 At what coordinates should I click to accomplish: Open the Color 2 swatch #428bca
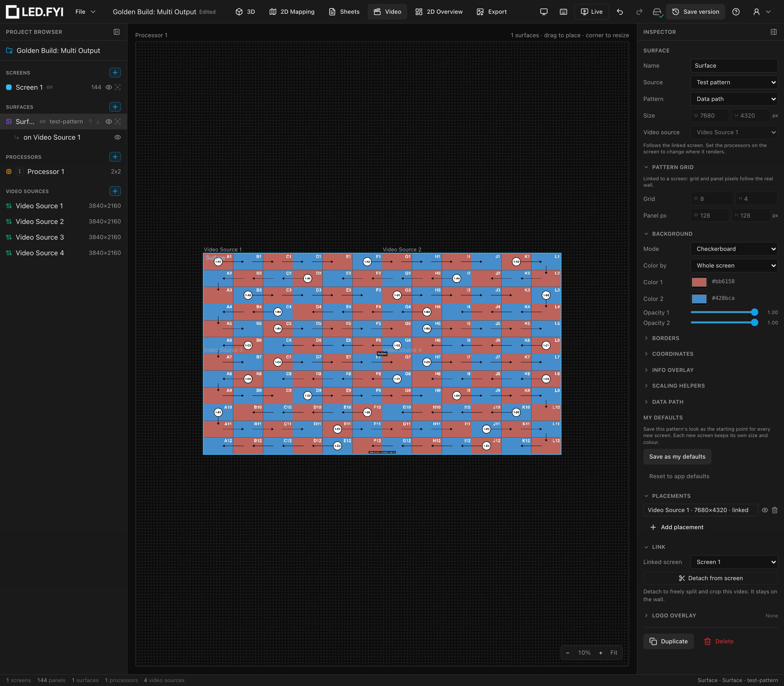(699, 299)
